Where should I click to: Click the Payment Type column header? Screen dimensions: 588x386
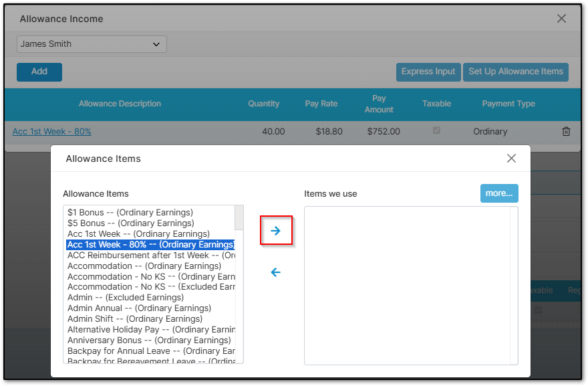pyautogui.click(x=508, y=104)
